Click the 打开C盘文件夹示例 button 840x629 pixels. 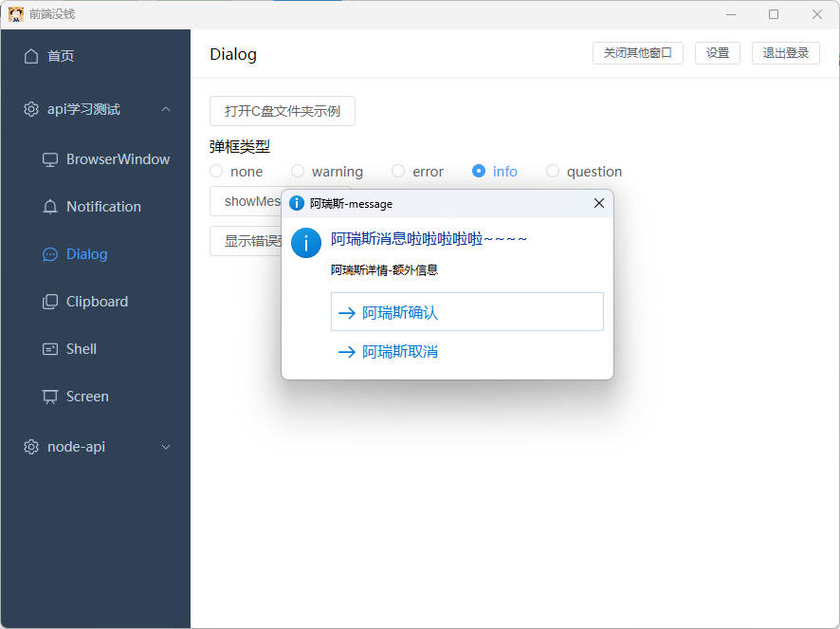coord(283,111)
